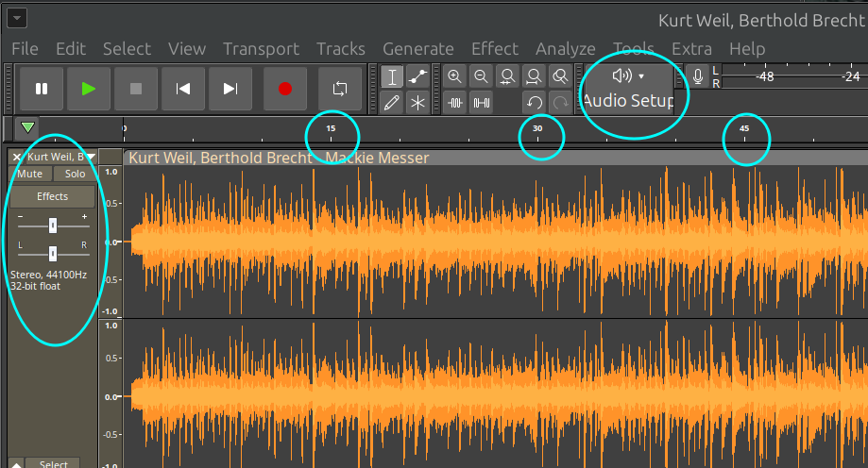Open the window menu arrow in title bar

point(17,18)
